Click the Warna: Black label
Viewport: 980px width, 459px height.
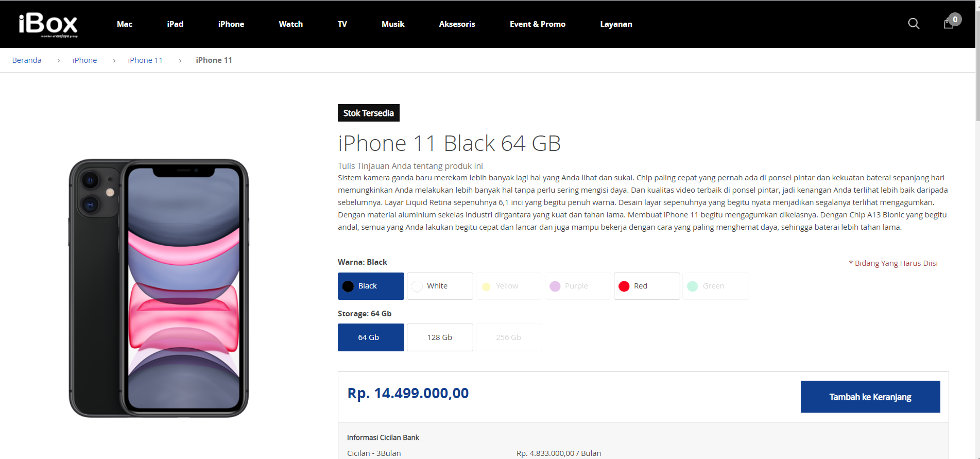[363, 262]
